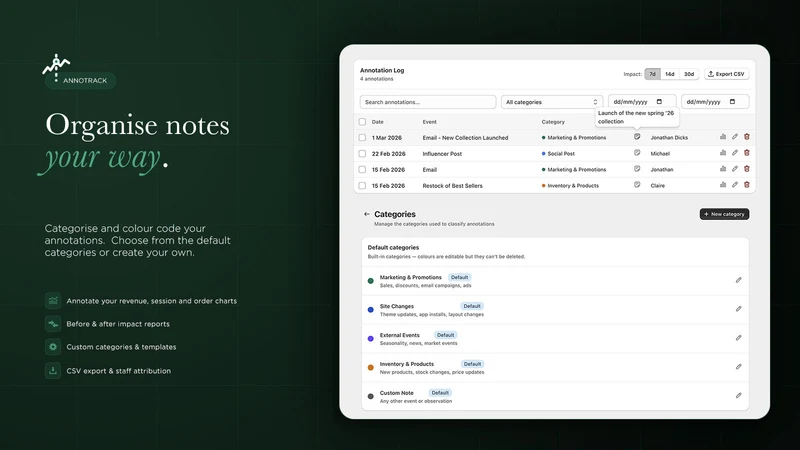Click the 'Annotation Log' heading
Image resolution: width=800 pixels, height=450 pixels.
coord(382,70)
